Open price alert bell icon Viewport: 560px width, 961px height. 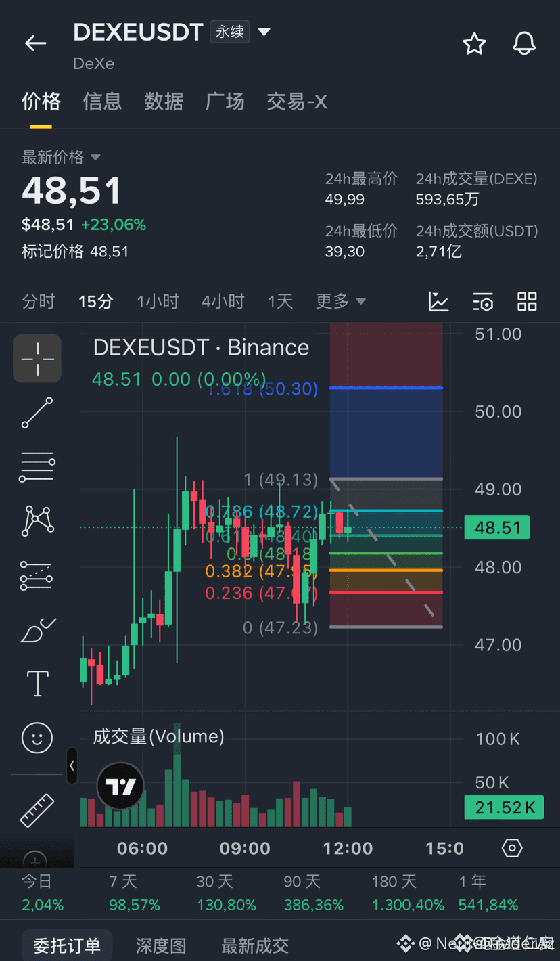click(x=524, y=44)
